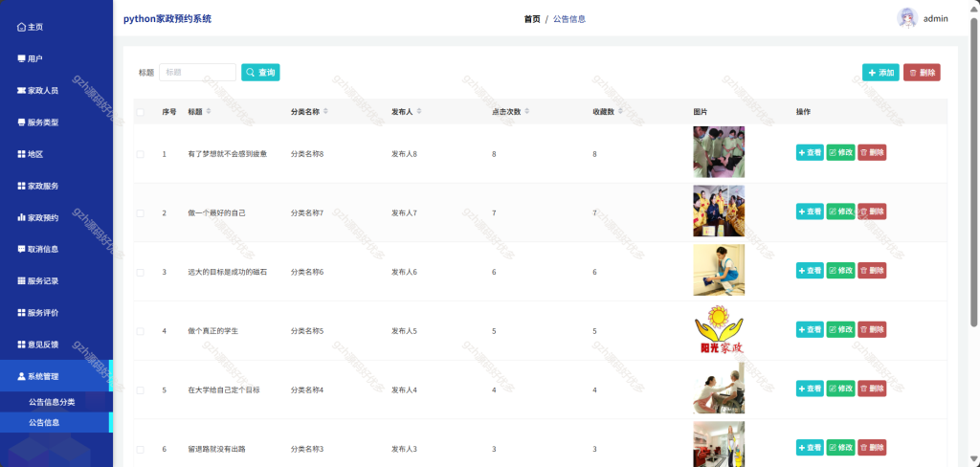Open the 家政预约 sidebar menu

point(56,217)
